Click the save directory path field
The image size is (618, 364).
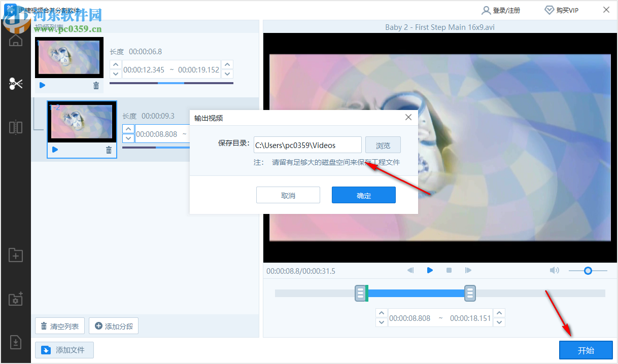point(307,145)
